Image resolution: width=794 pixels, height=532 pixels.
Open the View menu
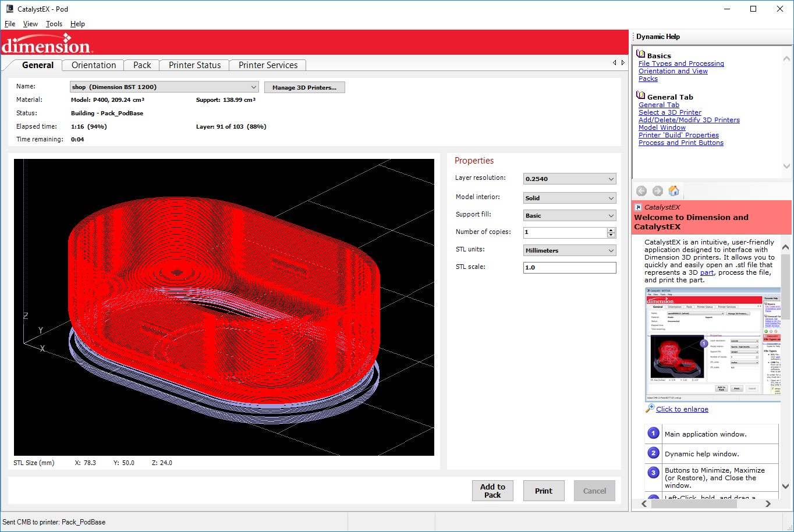coord(30,24)
